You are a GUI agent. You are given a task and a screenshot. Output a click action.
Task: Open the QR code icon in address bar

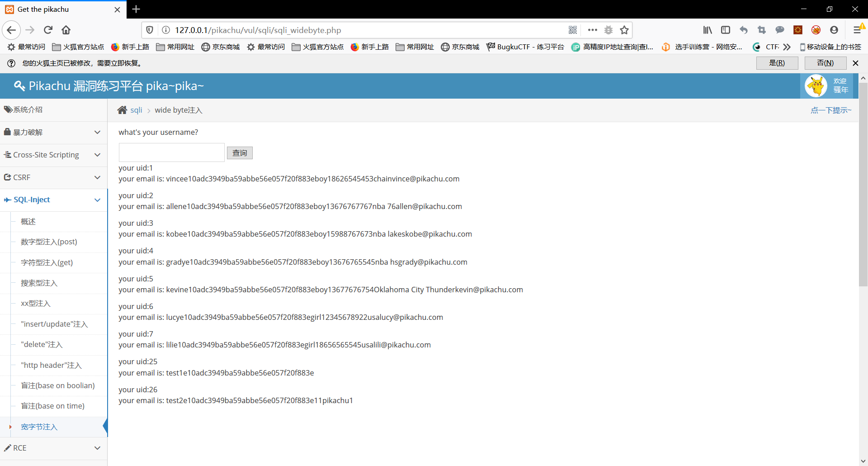[573, 30]
